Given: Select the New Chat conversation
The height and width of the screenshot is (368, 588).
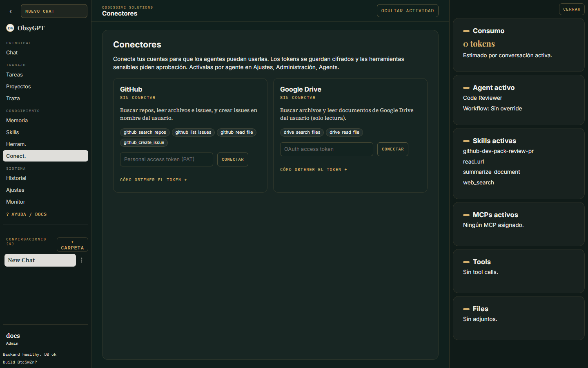Looking at the screenshot, I should [x=40, y=260].
